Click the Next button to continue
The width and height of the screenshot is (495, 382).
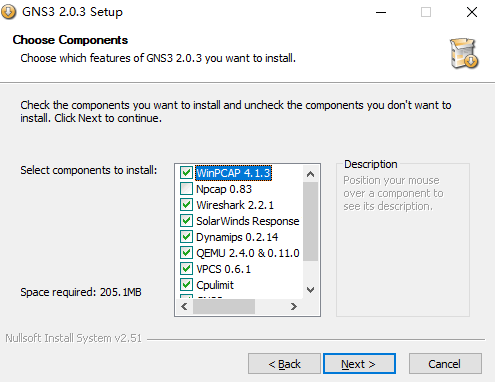tap(359, 364)
